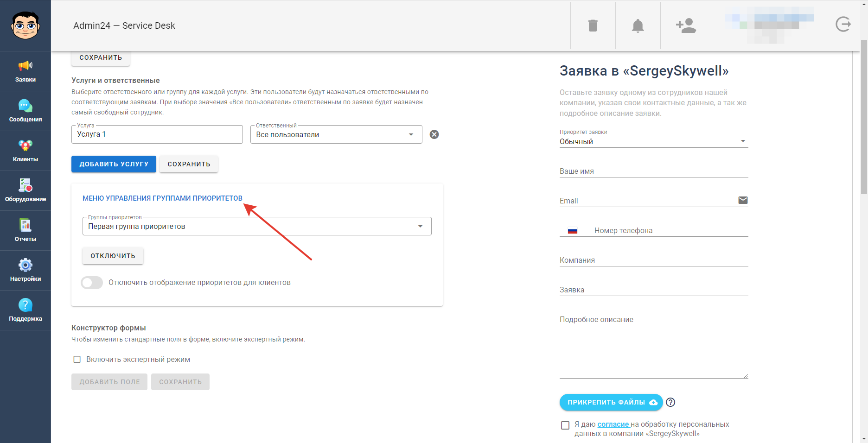868x443 pixels.
Task: Click the blurred user profile in header
Action: click(769, 25)
